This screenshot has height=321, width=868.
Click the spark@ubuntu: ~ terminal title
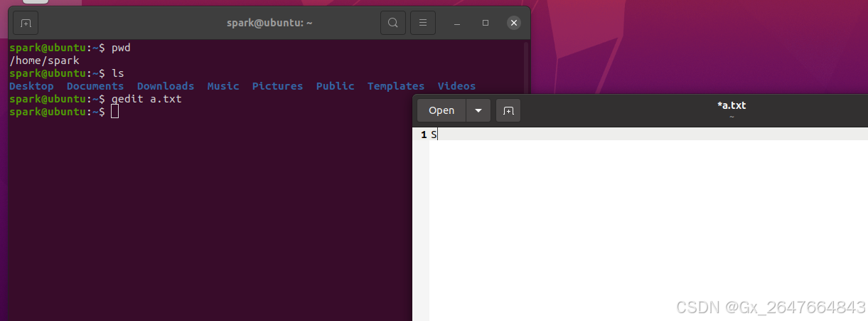coord(269,23)
